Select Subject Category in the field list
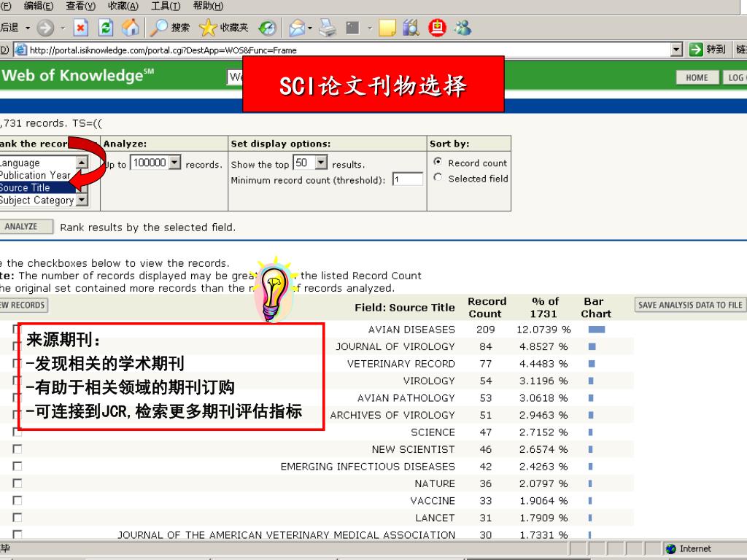The height and width of the screenshot is (560, 747). (x=38, y=200)
